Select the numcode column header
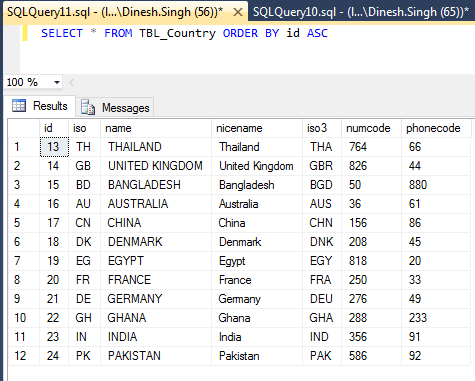This screenshot has width=475, height=381. pos(372,128)
